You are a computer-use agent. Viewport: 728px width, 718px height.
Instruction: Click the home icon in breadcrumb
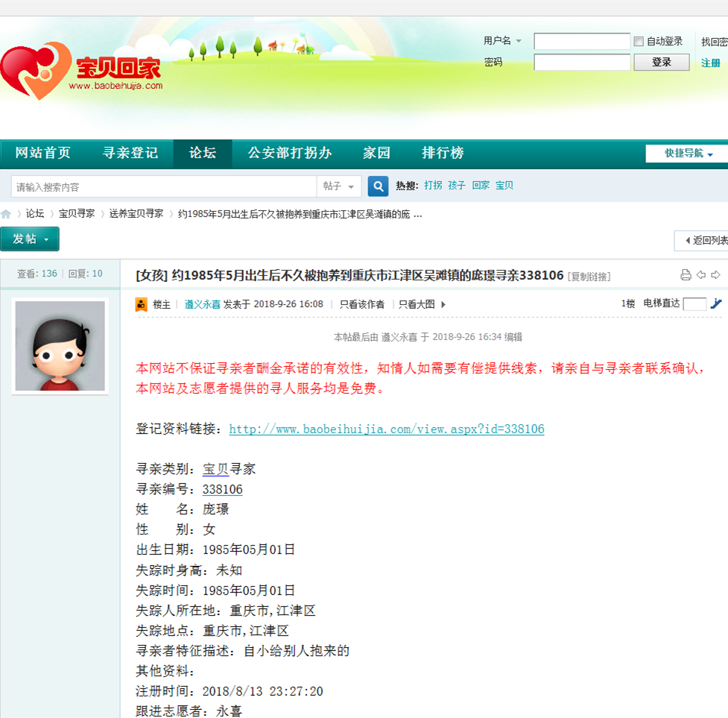pos(6,214)
